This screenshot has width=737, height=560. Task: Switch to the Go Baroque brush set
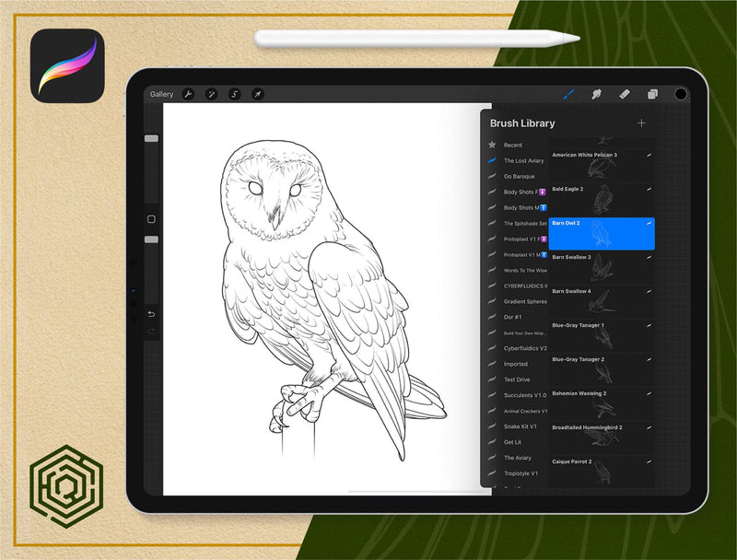pyautogui.click(x=519, y=176)
